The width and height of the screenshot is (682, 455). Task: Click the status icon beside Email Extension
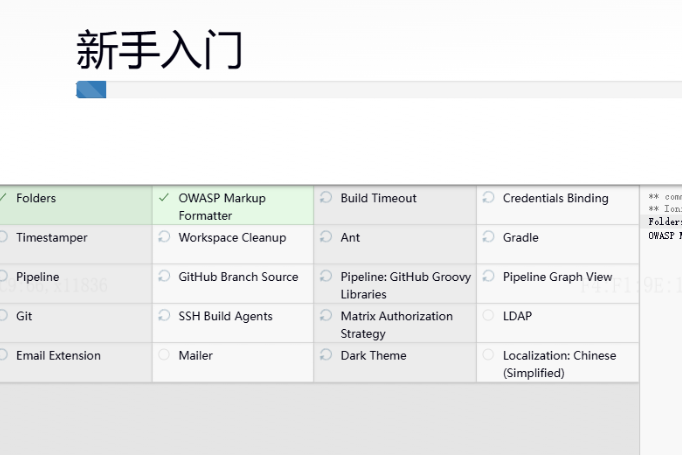[x=3, y=355]
